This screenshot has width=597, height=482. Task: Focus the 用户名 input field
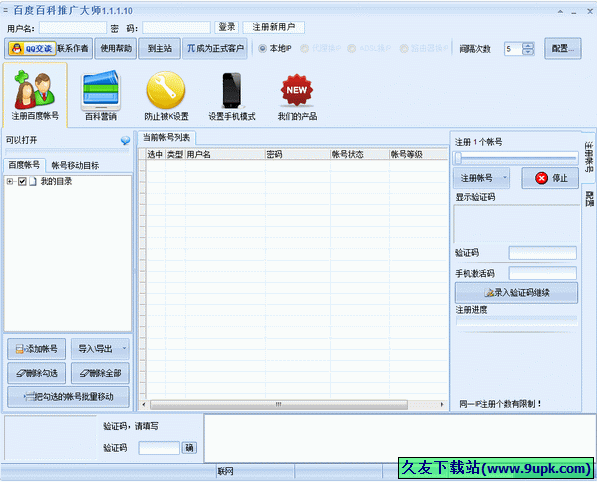[73, 27]
